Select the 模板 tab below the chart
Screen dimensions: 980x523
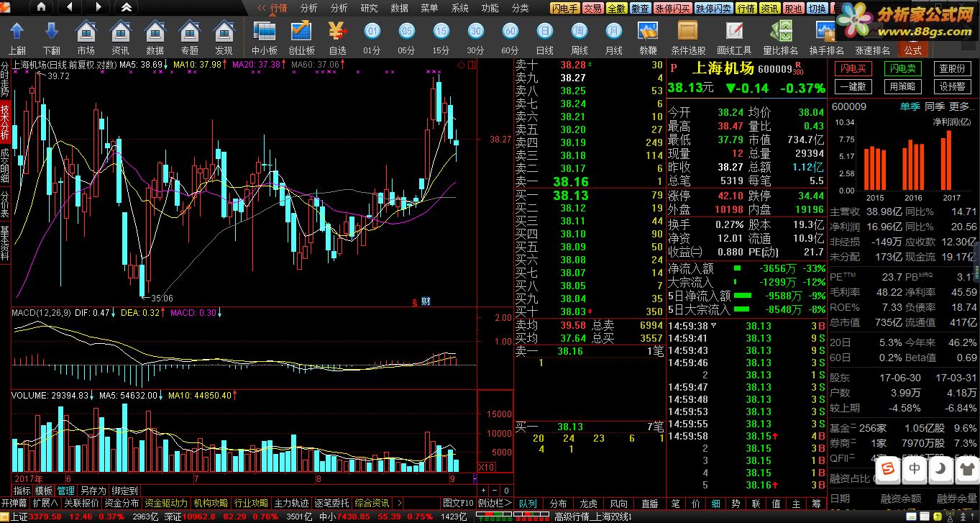coord(44,491)
